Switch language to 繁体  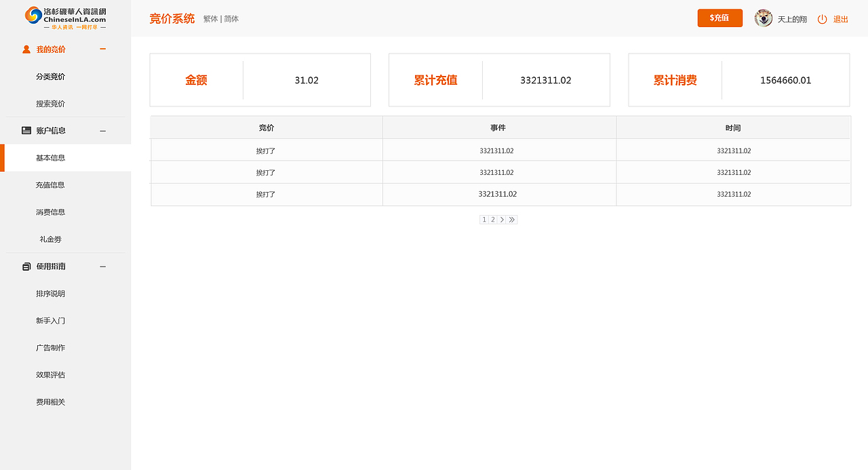pos(211,19)
